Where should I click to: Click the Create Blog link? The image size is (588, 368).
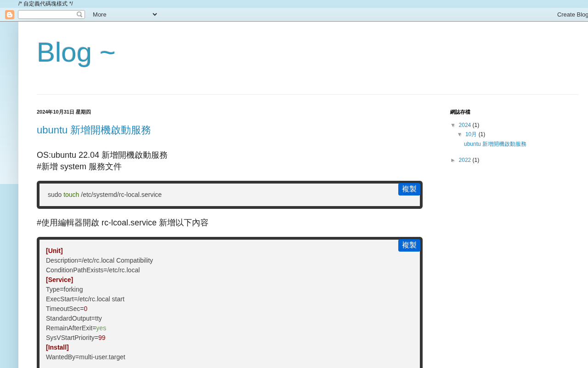(572, 14)
